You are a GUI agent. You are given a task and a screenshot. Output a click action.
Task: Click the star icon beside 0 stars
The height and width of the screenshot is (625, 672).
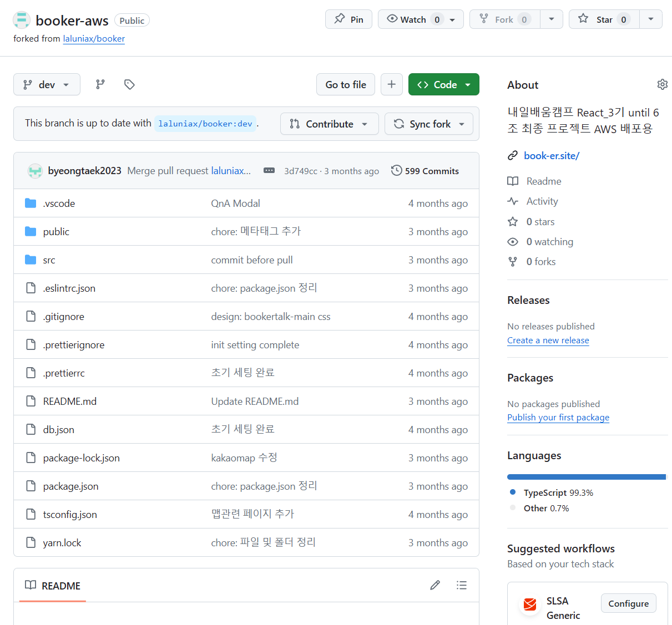click(513, 222)
